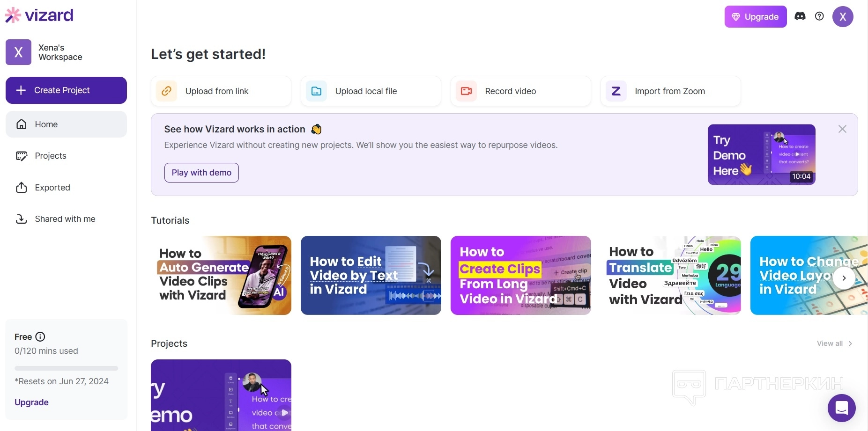The image size is (868, 431).
Task: Click Xena's Workspace name
Action: point(60,52)
